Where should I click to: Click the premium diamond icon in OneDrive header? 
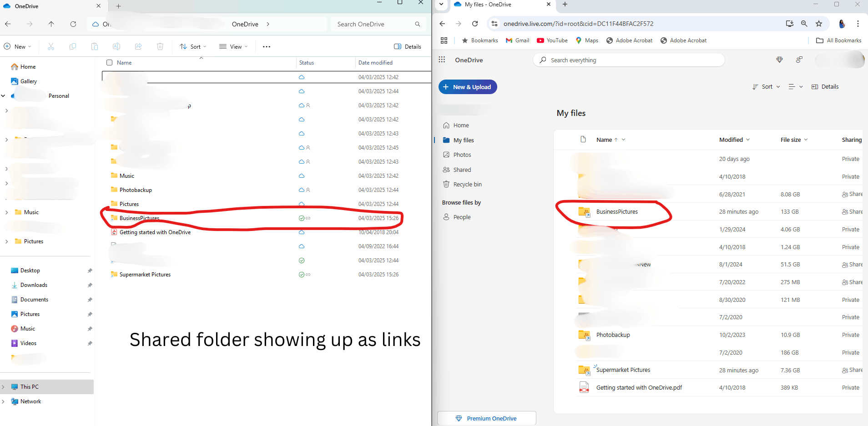tap(779, 60)
